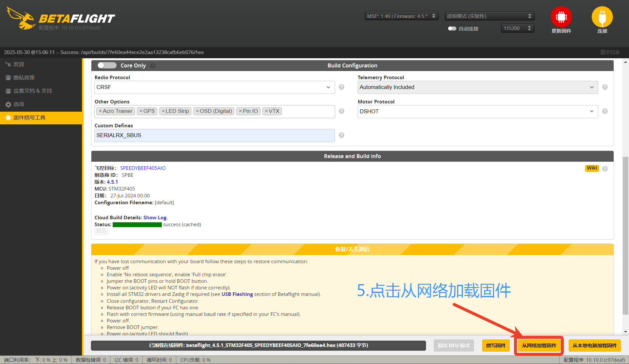Click the greyed 取消 cancel button

[101, 231]
